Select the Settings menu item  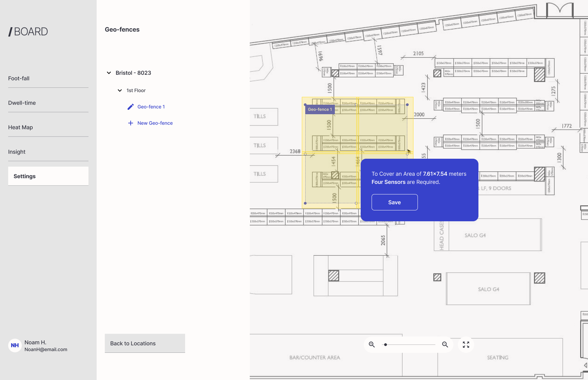point(48,176)
